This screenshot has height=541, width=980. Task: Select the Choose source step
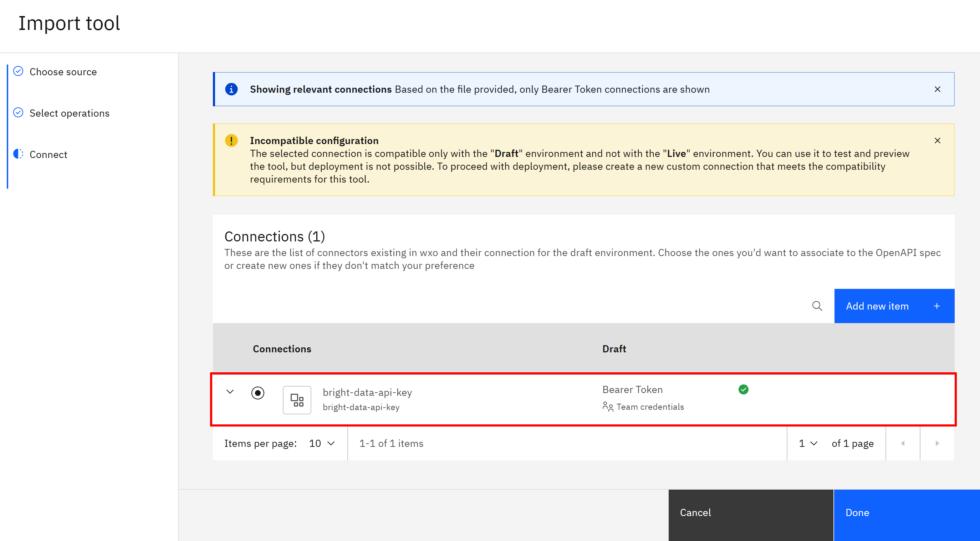[x=63, y=72]
